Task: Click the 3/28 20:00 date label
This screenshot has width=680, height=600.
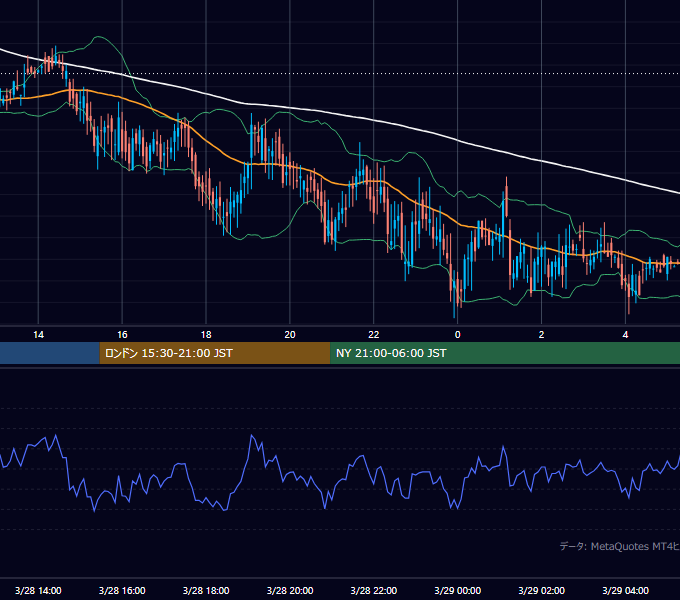Action: pos(290,590)
